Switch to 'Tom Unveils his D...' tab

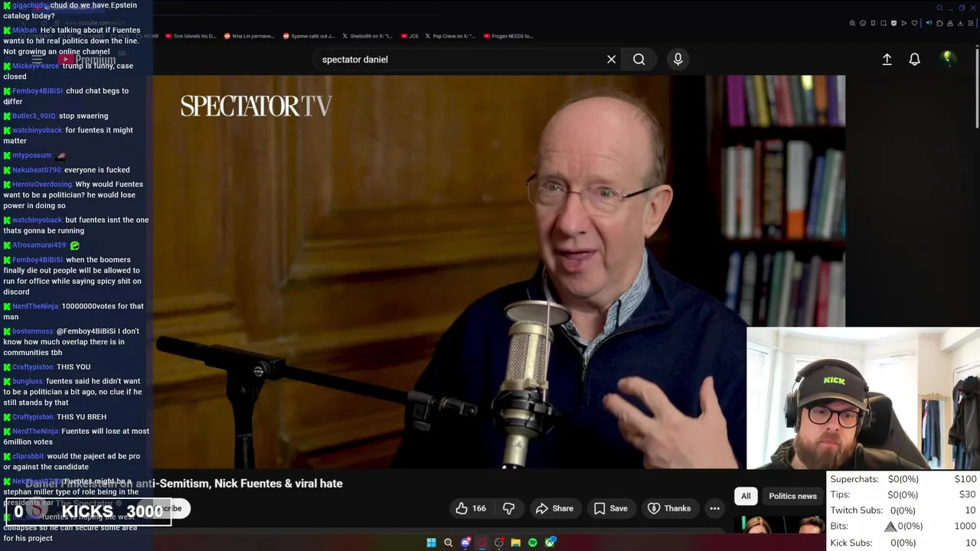coord(191,36)
